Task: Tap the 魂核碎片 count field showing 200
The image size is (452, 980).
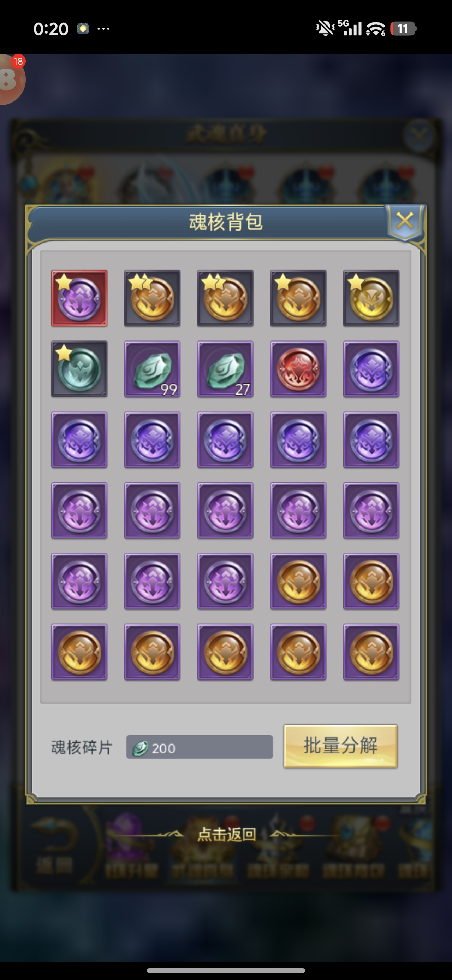Action: [x=200, y=747]
